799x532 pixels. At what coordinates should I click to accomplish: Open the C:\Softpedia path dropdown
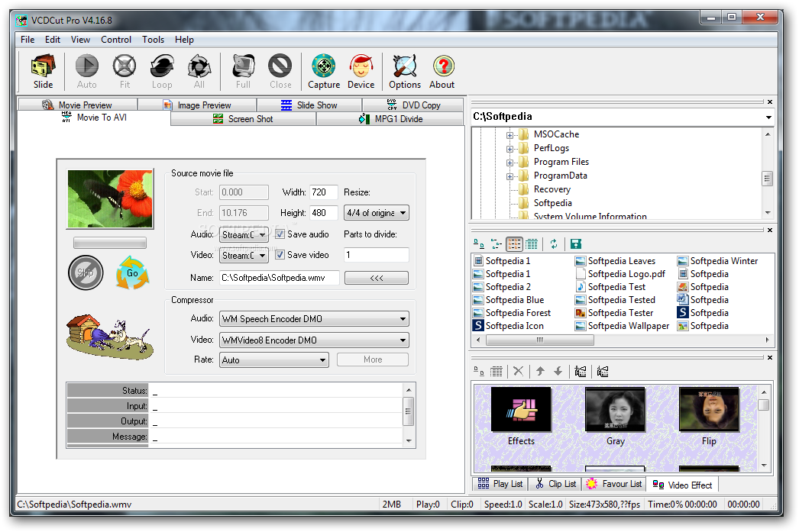(768, 117)
